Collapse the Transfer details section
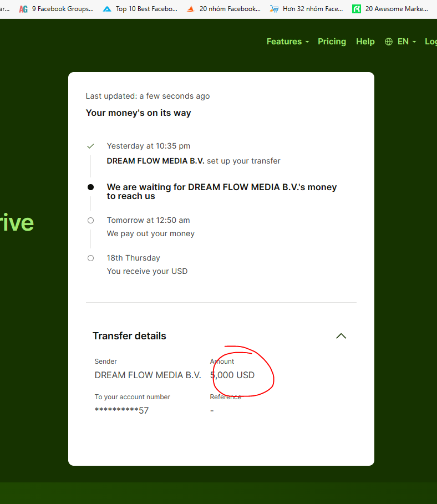Screen dimensions: 437x504 [x=341, y=336]
